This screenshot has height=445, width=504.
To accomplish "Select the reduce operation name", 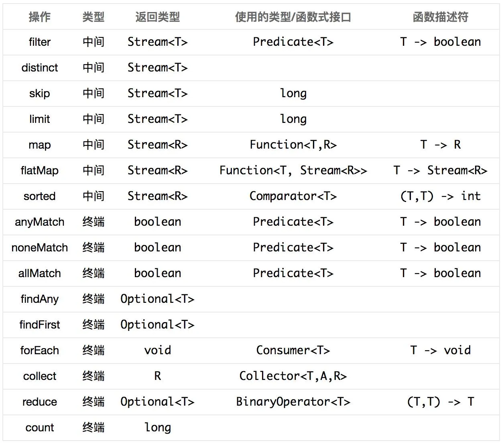I will tap(39, 402).
